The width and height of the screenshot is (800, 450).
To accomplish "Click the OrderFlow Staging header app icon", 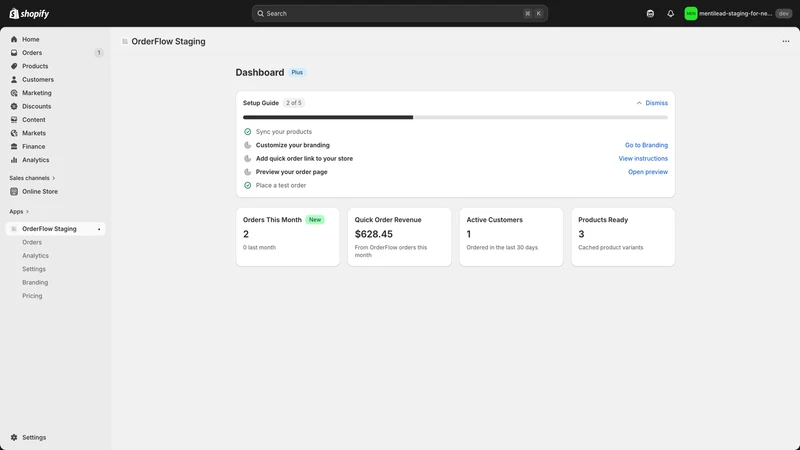I will pos(124,41).
